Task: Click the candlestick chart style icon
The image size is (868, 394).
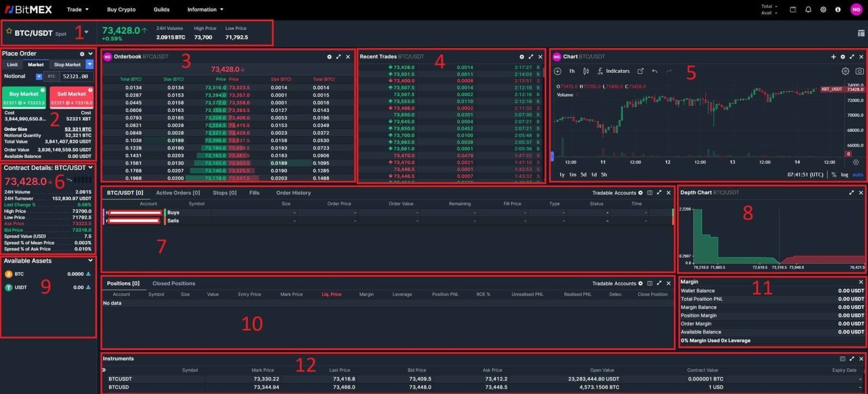Action: pyautogui.click(x=586, y=71)
